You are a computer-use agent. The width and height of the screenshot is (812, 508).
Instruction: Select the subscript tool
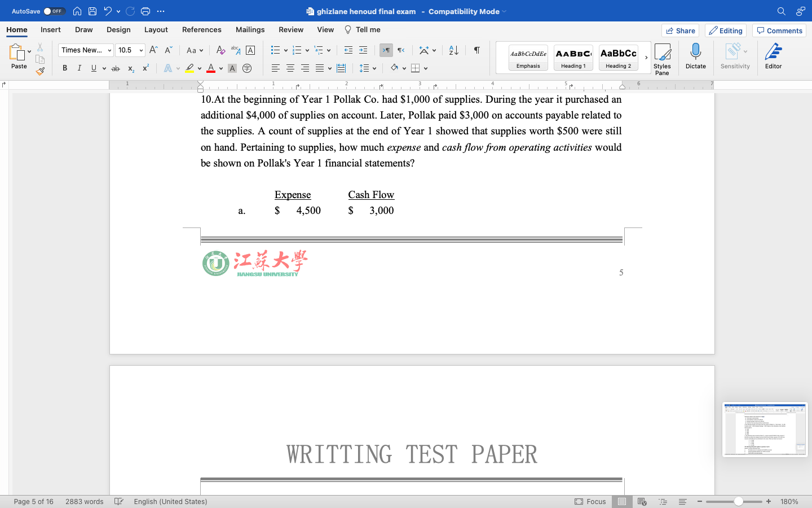point(130,68)
